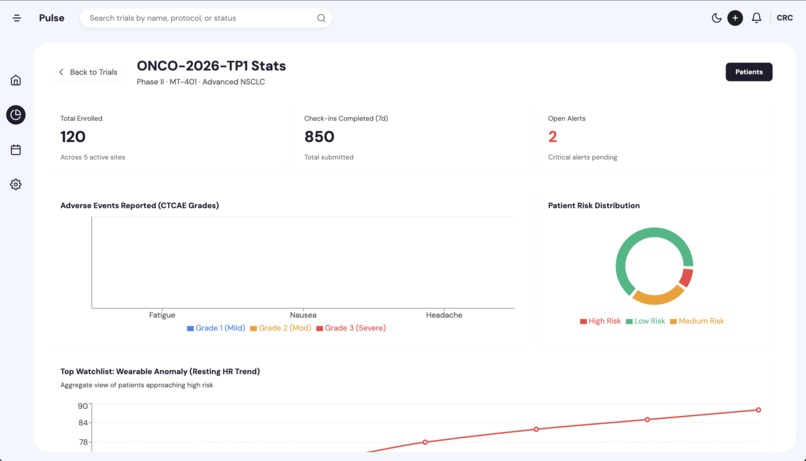Click the Headache axis label

[x=444, y=315]
